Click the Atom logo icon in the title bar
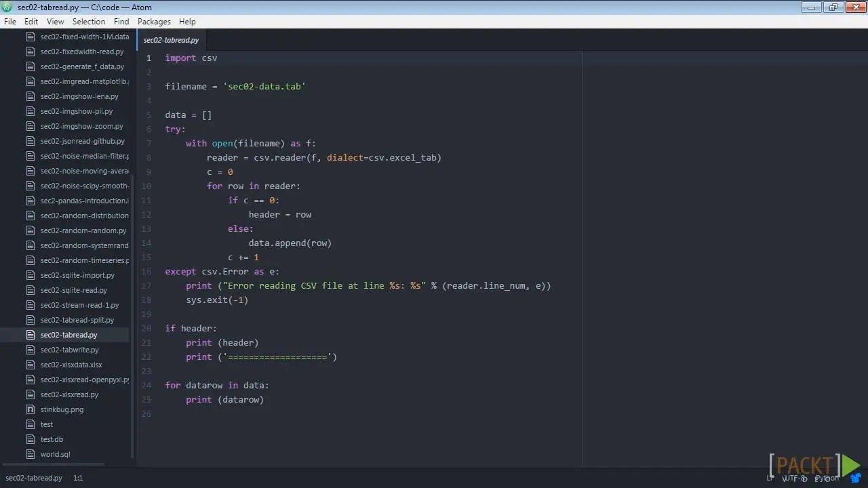The height and width of the screenshot is (488, 868). coord(7,7)
